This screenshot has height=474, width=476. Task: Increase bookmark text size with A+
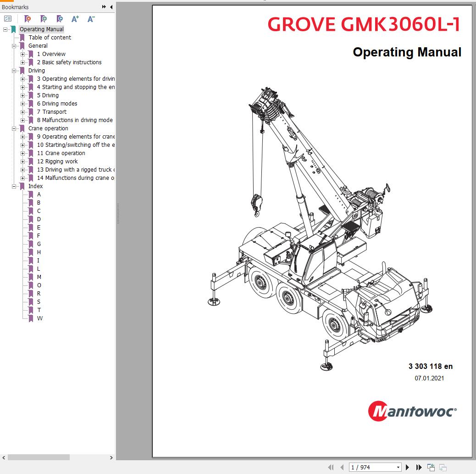(x=75, y=19)
